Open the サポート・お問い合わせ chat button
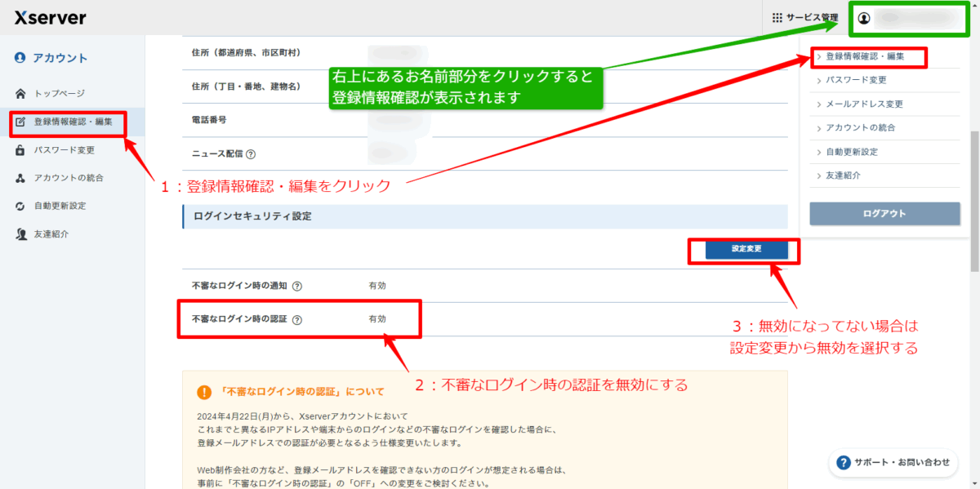 892,463
